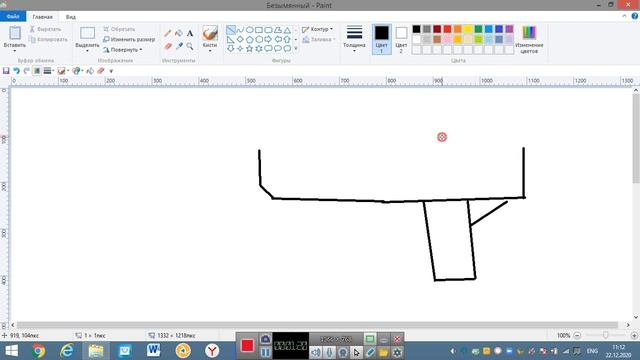The height and width of the screenshot is (360, 640).
Task: Pause the screen recorder
Action: pyautogui.click(x=265, y=352)
